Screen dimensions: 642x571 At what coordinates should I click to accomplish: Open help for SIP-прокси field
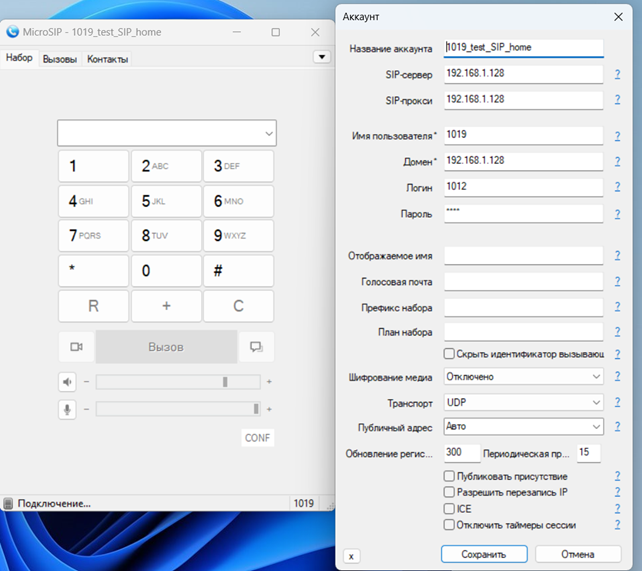pyautogui.click(x=617, y=100)
